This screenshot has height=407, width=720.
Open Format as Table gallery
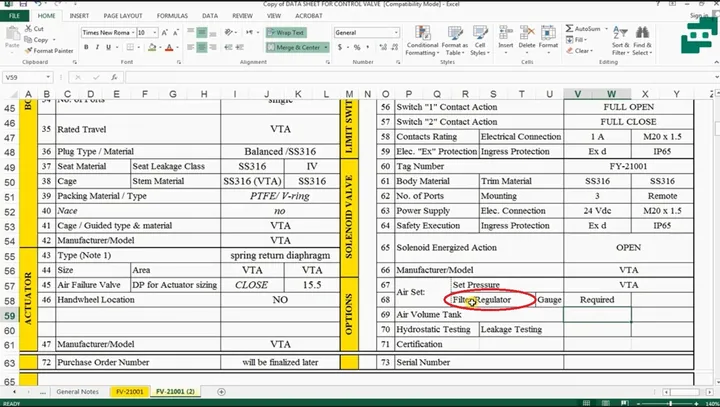455,40
